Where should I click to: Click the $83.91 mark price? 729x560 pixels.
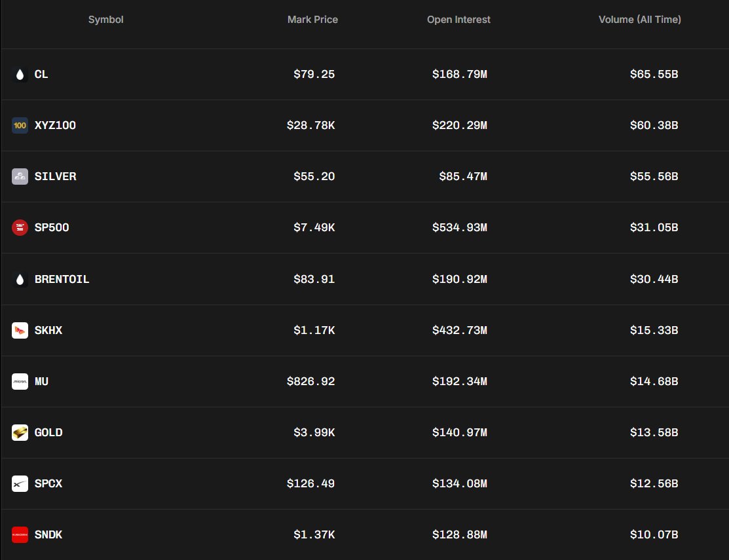click(x=314, y=279)
